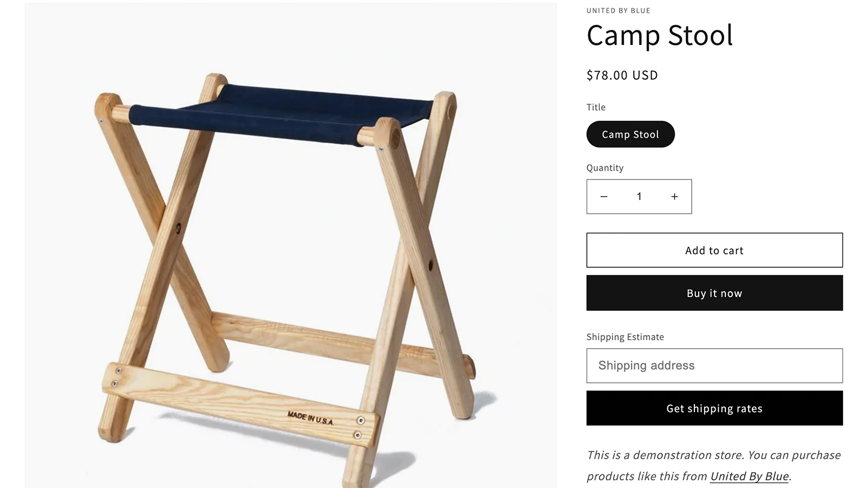Screen dimensions: 868x488
Task: Decrease quantity with the minus icon
Action: click(x=604, y=197)
